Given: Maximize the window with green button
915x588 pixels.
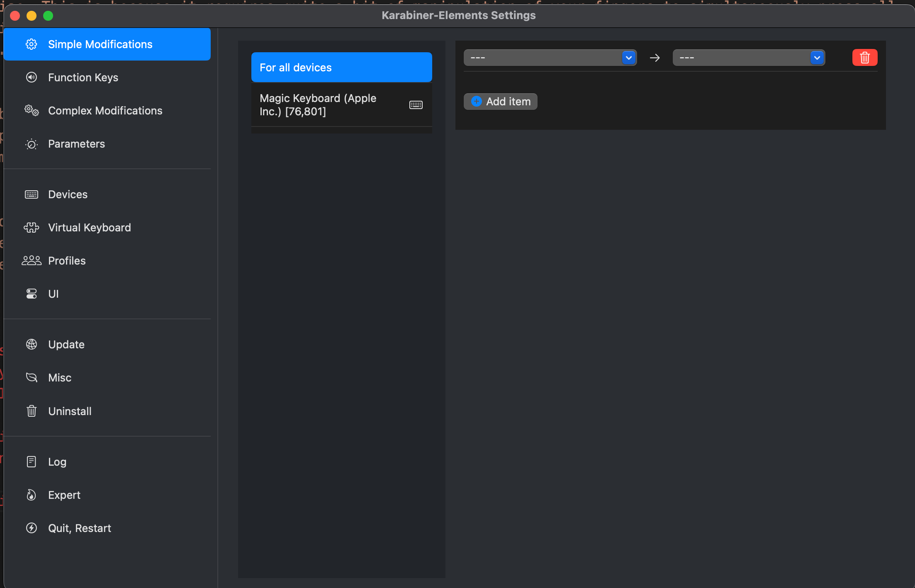Looking at the screenshot, I should 48,16.
